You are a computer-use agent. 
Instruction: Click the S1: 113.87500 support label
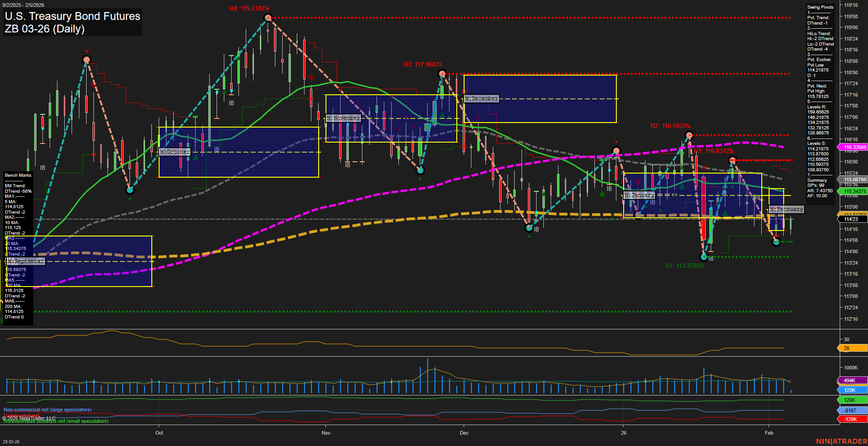click(684, 266)
